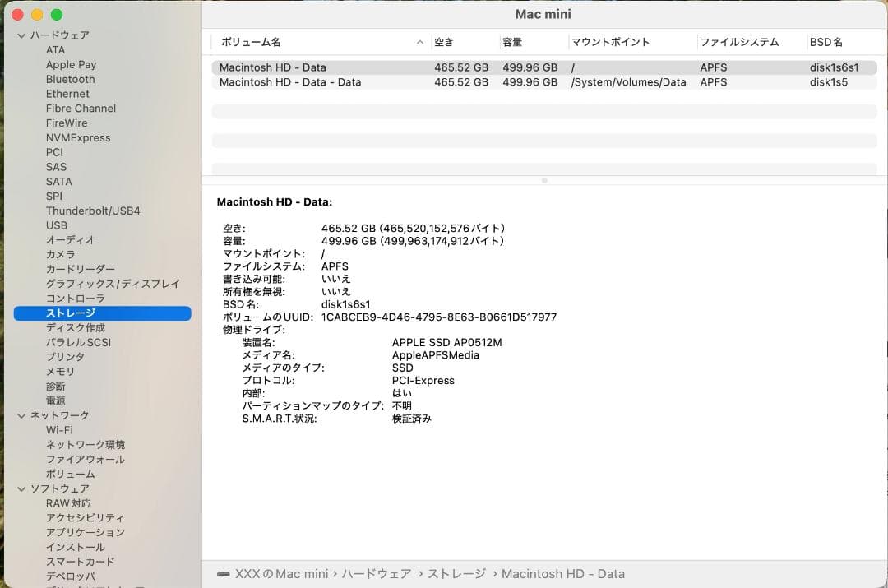Select USB in the sidebar
Viewport: 888px width, 588px height.
tap(57, 225)
